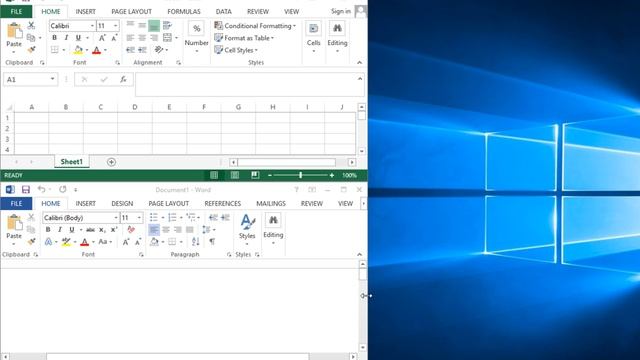Click Increase Indent icon in Excel

(142, 50)
